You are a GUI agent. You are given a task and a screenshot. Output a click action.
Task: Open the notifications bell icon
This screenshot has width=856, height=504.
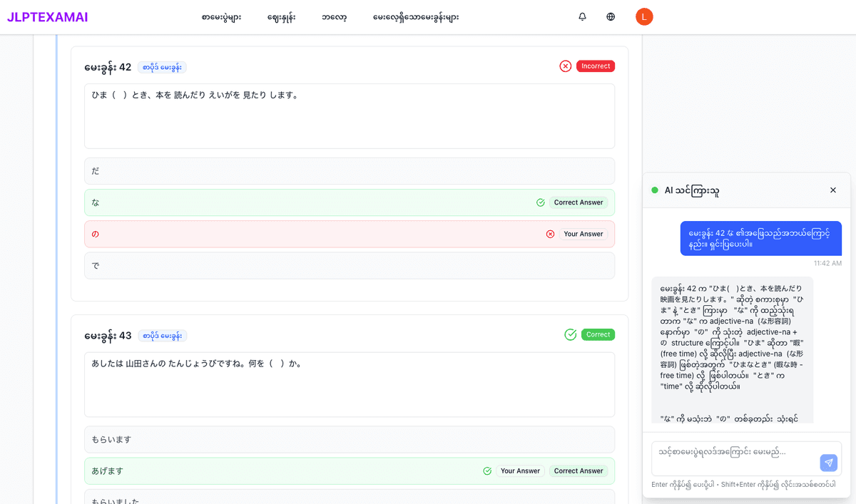[582, 17]
